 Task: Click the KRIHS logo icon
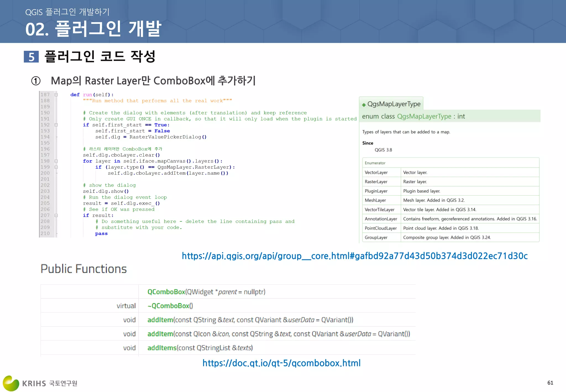point(11,383)
